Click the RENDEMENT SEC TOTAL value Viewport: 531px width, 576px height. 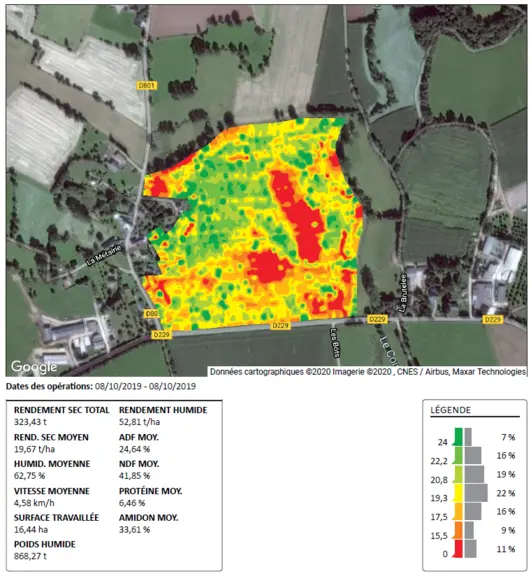[30, 422]
